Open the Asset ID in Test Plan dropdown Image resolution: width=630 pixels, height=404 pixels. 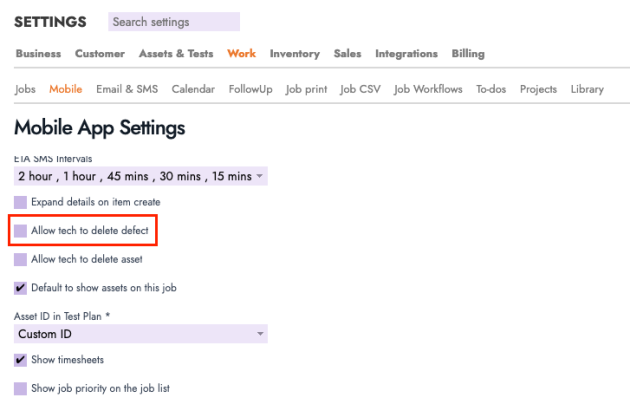pos(140,334)
